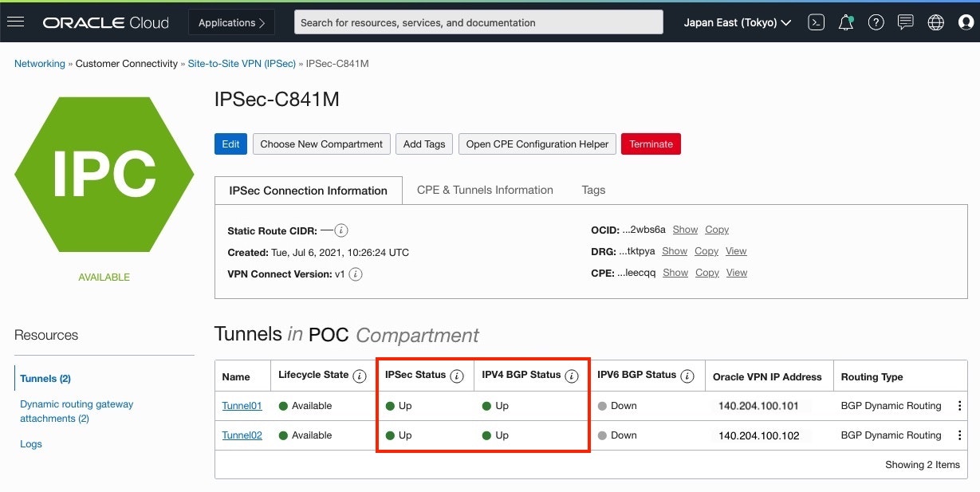Click the Add Tags button

424,144
